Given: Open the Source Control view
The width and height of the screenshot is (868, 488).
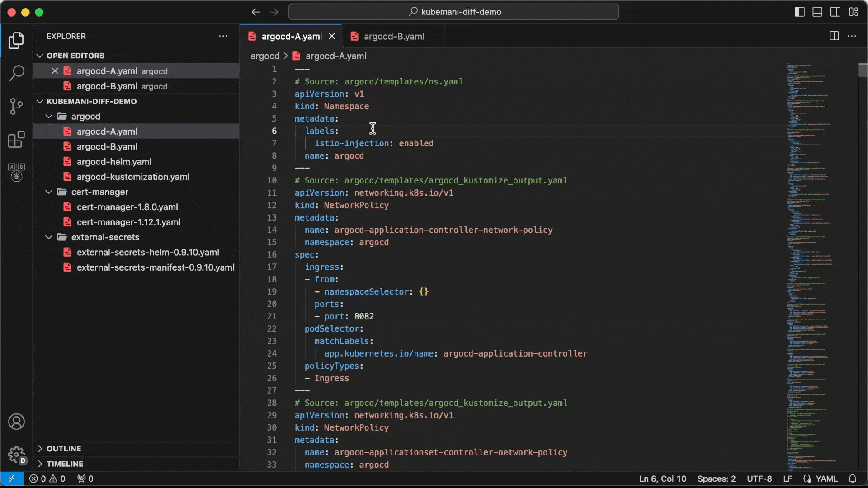Looking at the screenshot, I should [17, 106].
